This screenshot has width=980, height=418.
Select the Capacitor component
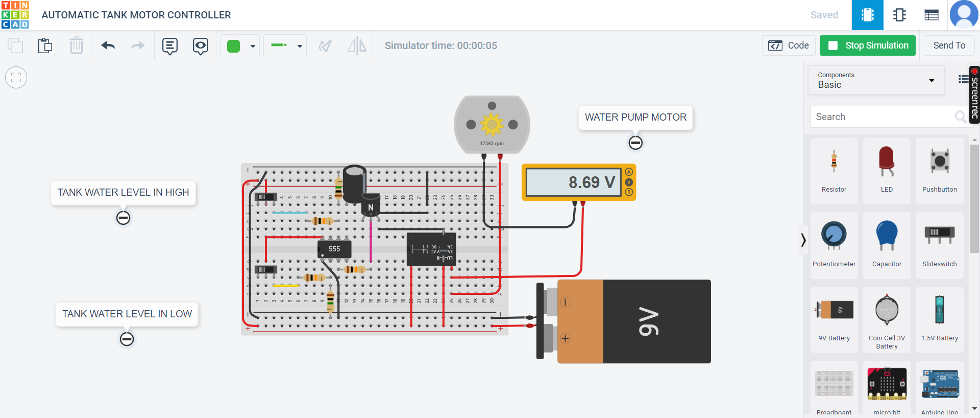[x=887, y=245]
